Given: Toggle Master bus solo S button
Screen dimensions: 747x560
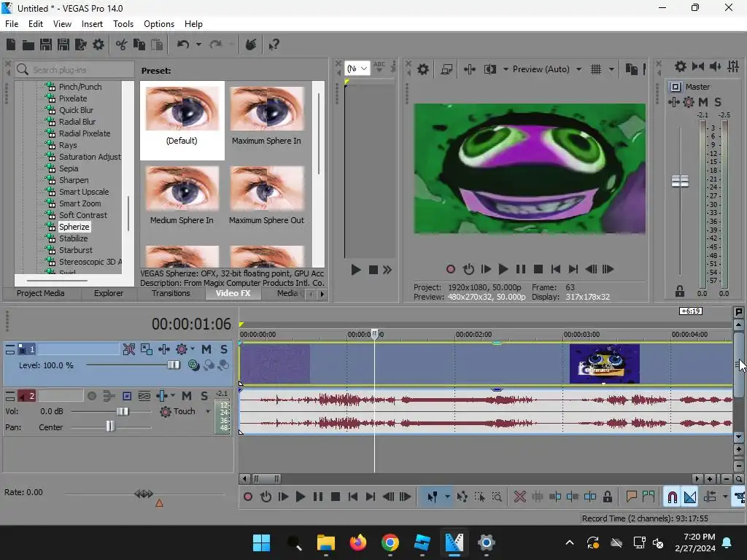Looking at the screenshot, I should pos(718,102).
